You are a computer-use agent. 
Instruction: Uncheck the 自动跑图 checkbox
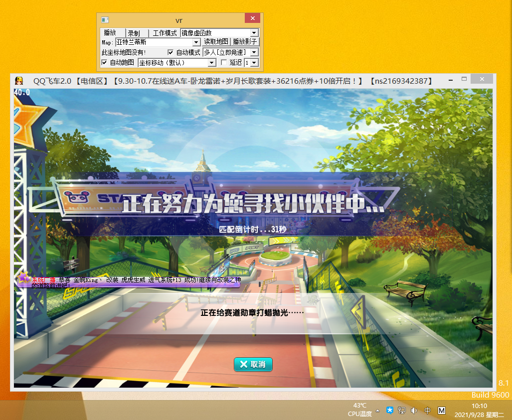click(105, 62)
